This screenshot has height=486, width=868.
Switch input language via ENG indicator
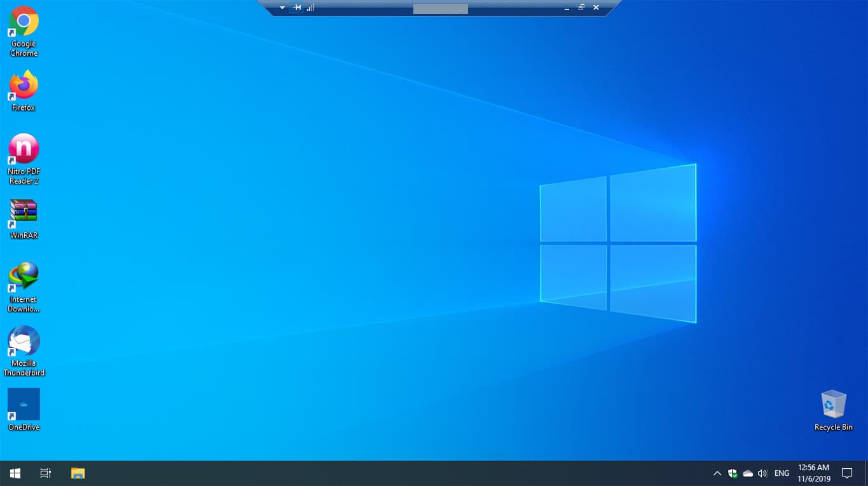click(782, 473)
